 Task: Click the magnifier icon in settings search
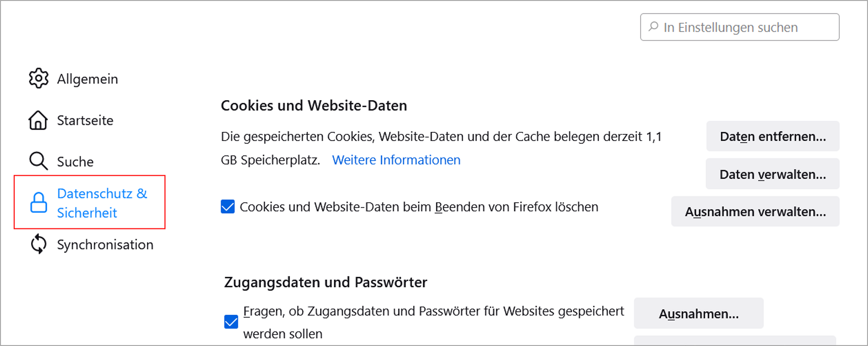pos(653,27)
